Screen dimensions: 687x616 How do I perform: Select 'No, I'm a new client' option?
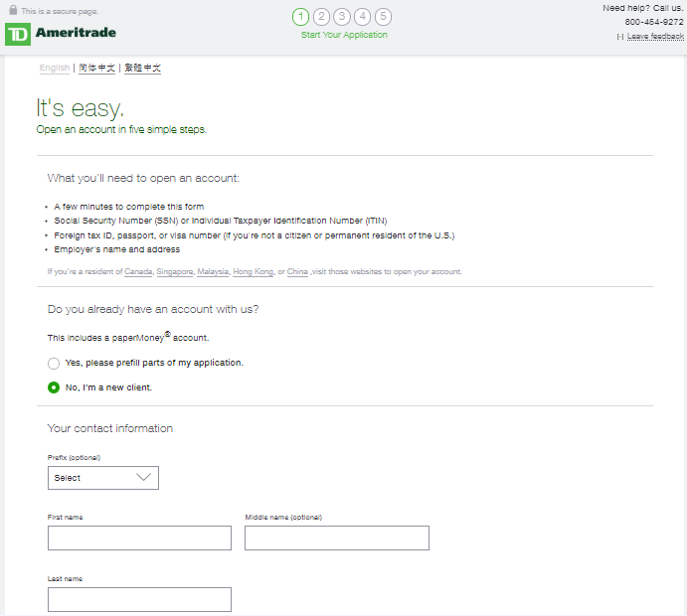[54, 387]
